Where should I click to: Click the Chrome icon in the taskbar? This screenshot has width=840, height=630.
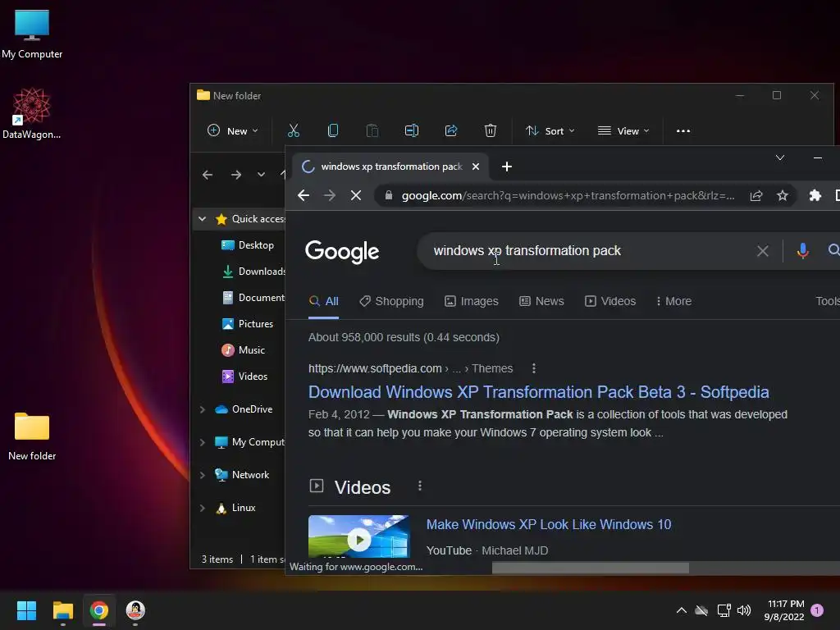point(99,610)
